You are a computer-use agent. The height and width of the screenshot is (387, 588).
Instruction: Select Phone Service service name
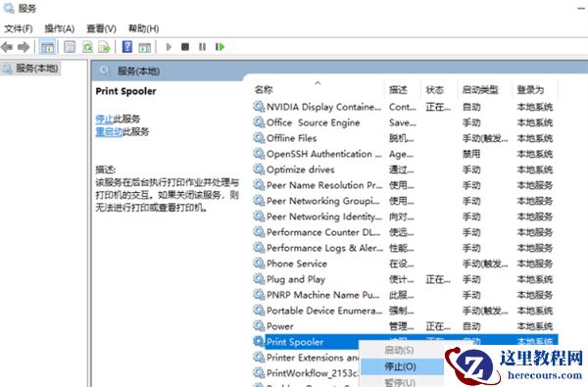[x=297, y=264]
